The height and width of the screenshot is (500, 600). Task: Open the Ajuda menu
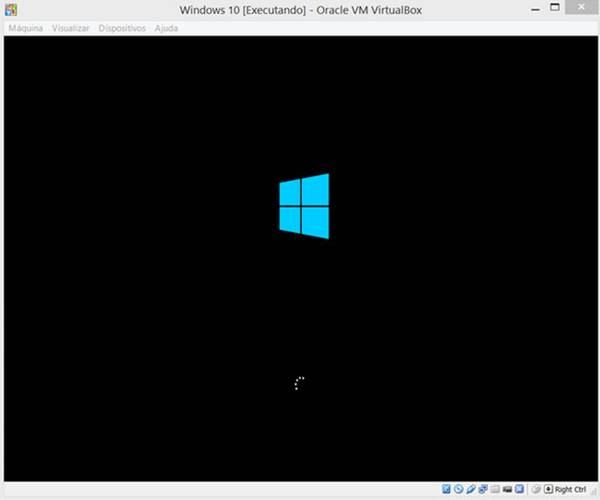point(166,28)
